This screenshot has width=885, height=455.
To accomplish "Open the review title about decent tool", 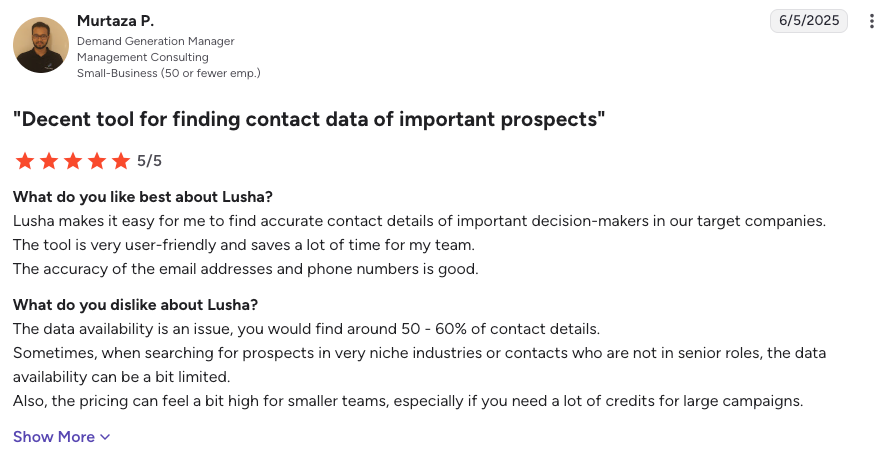I will (x=309, y=119).
